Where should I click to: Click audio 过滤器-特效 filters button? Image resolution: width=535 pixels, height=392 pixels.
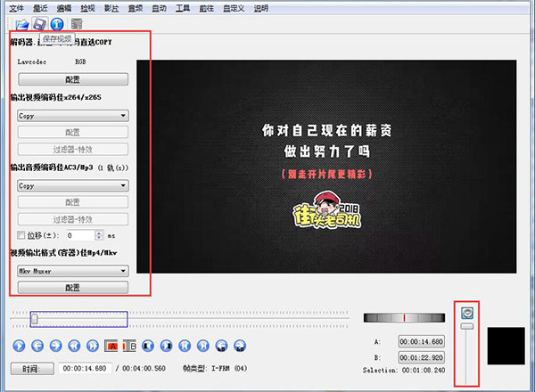tap(73, 219)
